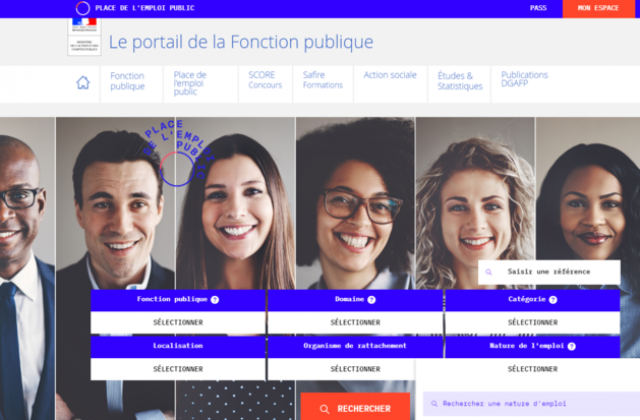Click the orange RECHERCHER button
Screen dimensions: 640x420
click(x=356, y=407)
